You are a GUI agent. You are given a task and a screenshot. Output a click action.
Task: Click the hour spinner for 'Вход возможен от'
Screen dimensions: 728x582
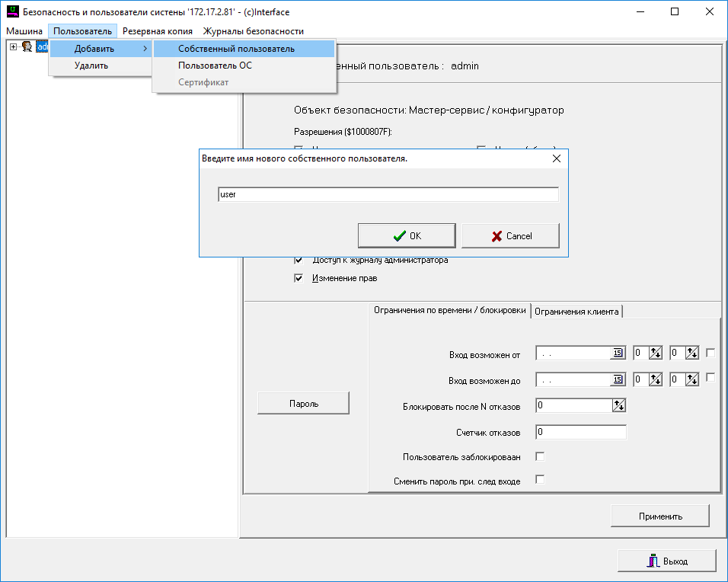tap(654, 353)
